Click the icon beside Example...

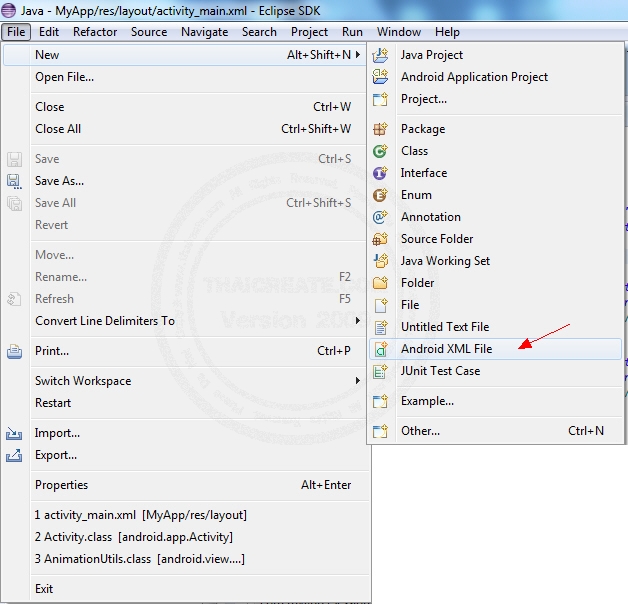(380, 401)
